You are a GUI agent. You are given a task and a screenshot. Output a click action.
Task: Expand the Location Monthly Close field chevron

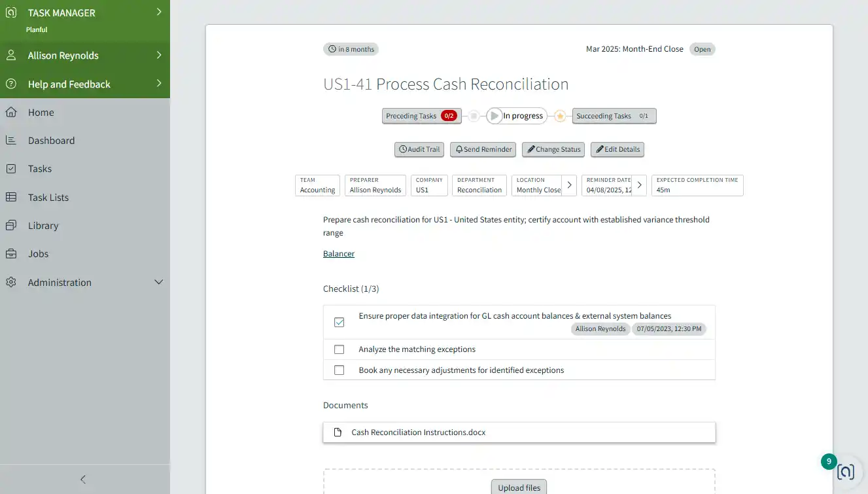point(569,185)
